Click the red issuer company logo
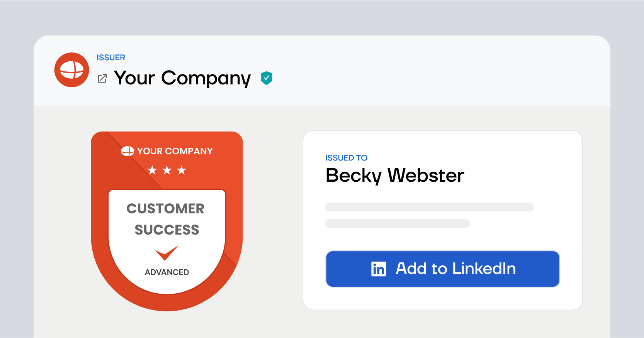644x338 pixels. click(x=72, y=70)
